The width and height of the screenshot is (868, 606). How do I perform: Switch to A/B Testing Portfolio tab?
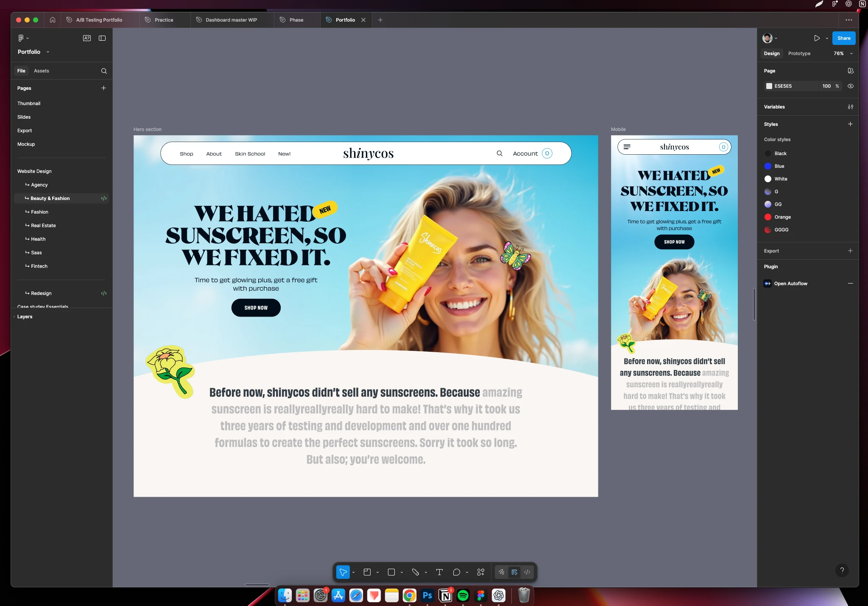100,20
